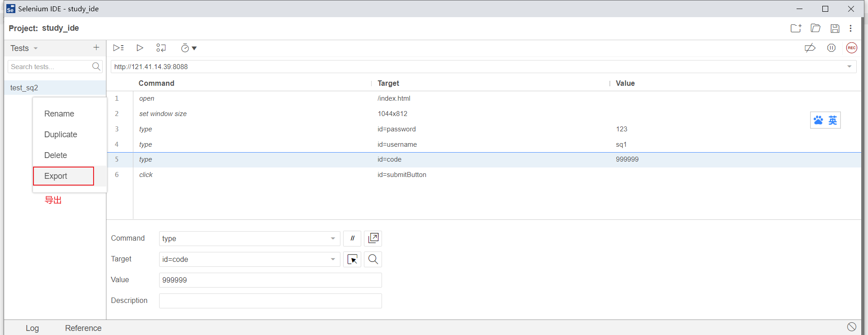Open the Target dropdown showing id=code

249,259
